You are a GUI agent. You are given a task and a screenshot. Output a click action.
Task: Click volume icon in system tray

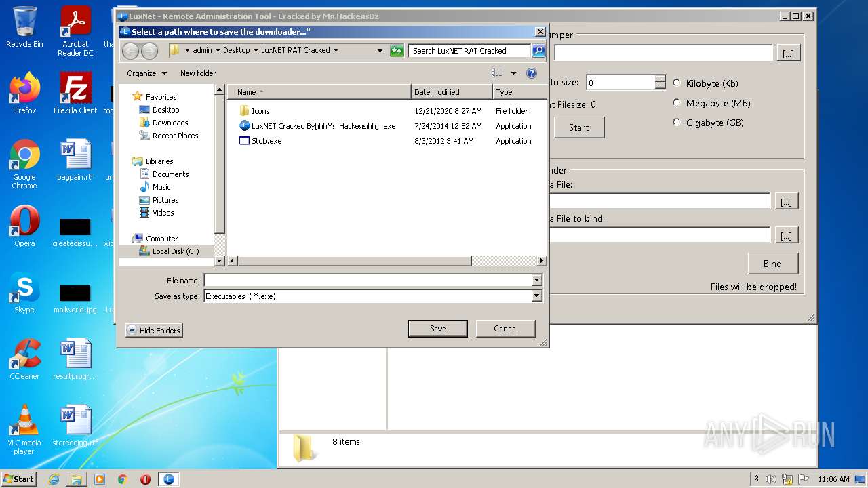pos(771,479)
